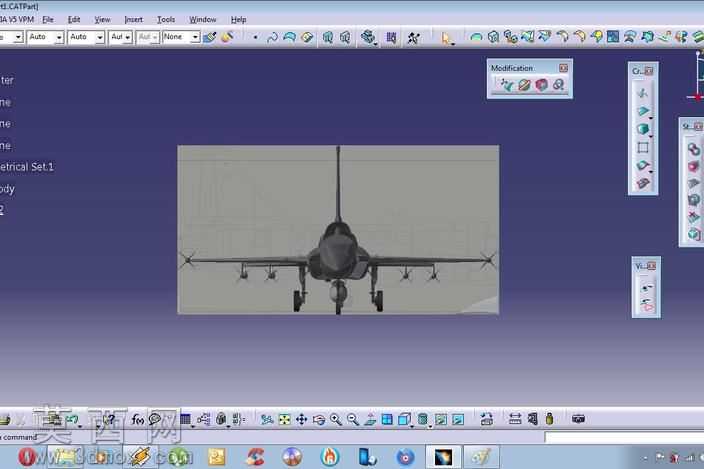704x469 pixels.
Task: Open the Tools menu
Action: point(166,20)
